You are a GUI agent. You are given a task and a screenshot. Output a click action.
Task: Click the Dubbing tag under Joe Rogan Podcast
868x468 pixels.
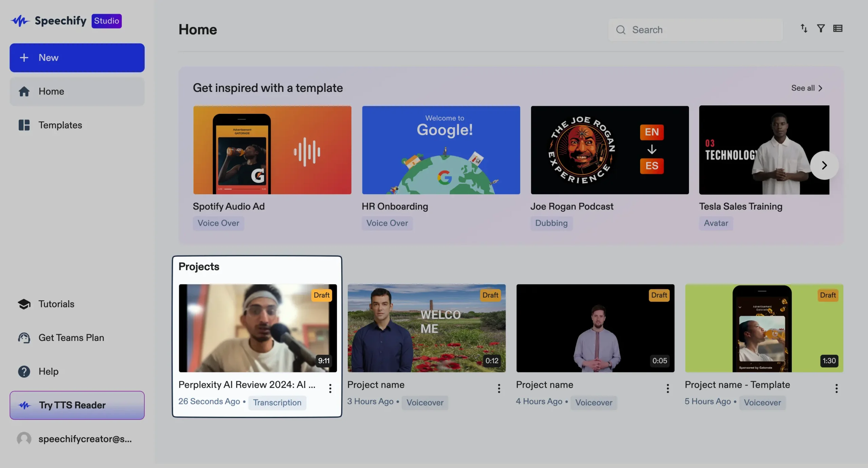click(x=551, y=223)
